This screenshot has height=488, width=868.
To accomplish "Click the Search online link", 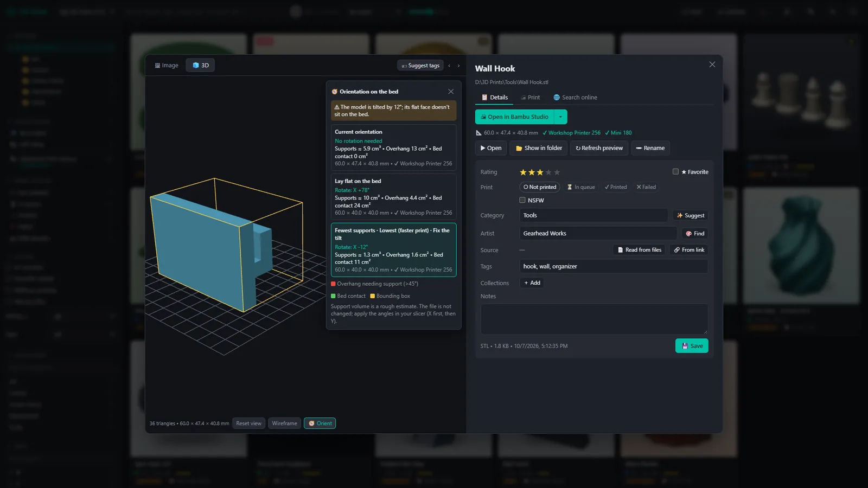I will (575, 98).
